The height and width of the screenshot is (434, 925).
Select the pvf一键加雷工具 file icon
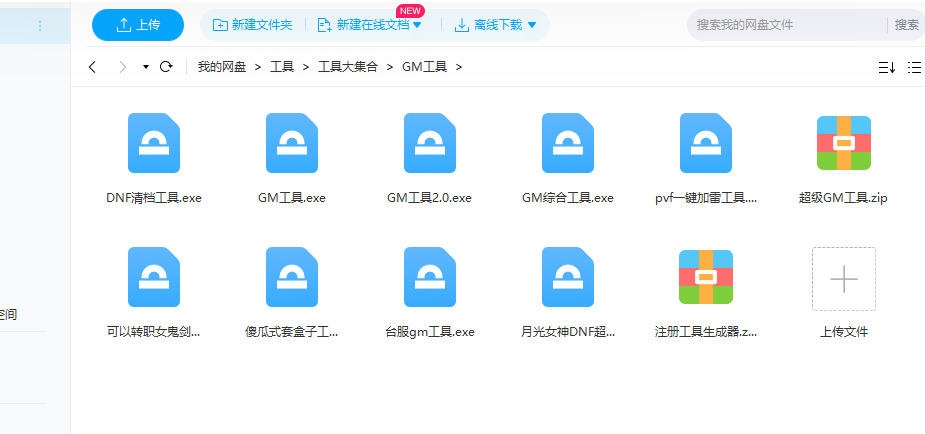coord(706,143)
